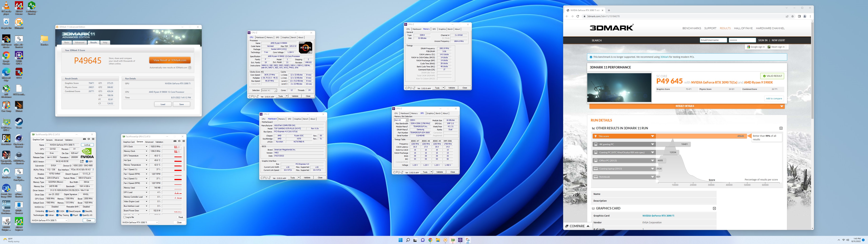Image resolution: width=868 pixels, height=244 pixels.
Task: Click refresh icon in GPU-Z Graphics Card window
Action: 89,139
